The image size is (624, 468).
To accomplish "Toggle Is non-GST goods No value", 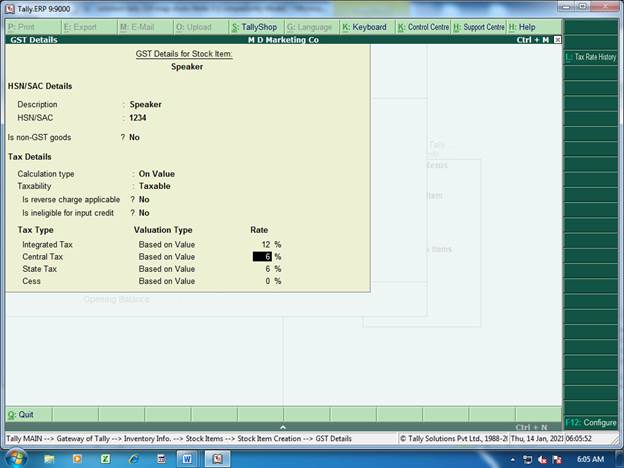I will click(x=134, y=137).
